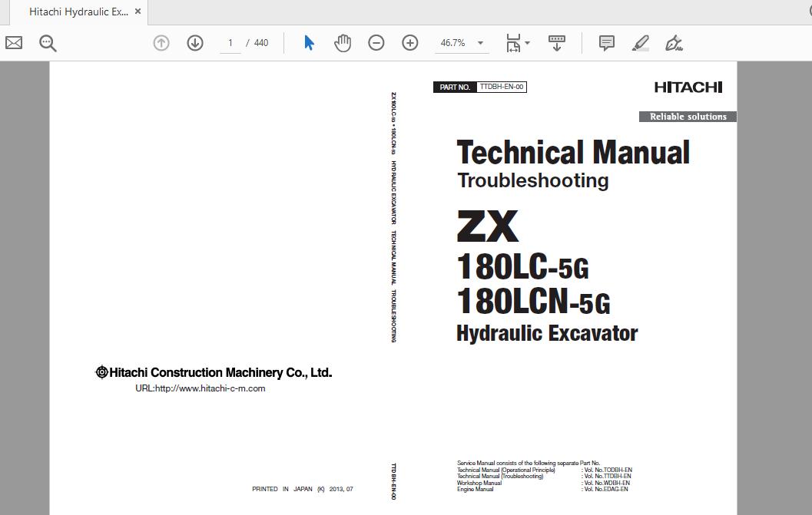Expand the page fit options arrow
812x515 pixels.
pos(528,43)
